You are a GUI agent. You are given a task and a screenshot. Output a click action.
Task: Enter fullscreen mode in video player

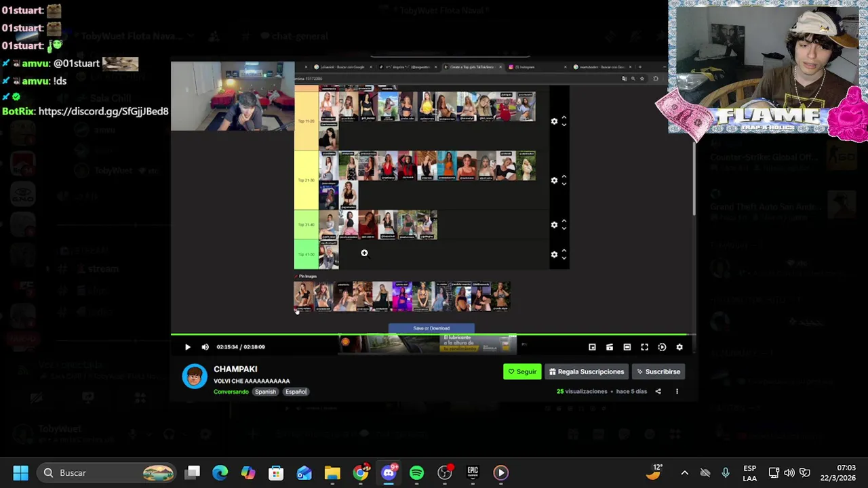644,347
